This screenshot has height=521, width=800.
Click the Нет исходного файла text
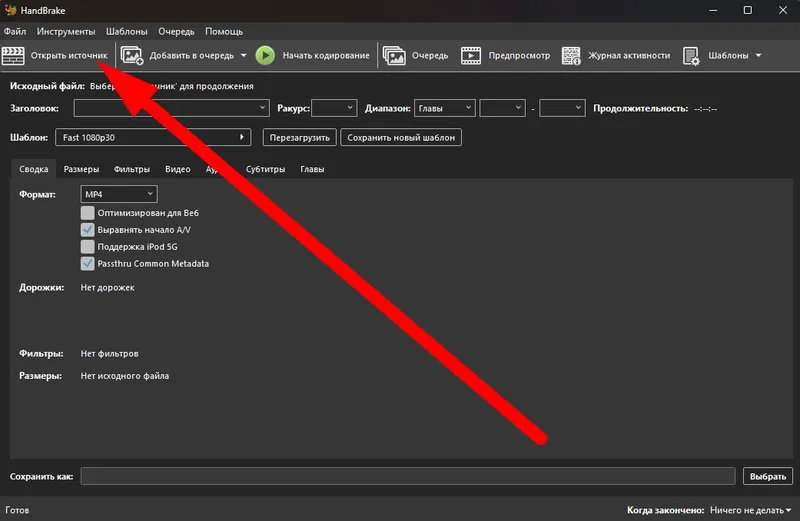pos(124,376)
